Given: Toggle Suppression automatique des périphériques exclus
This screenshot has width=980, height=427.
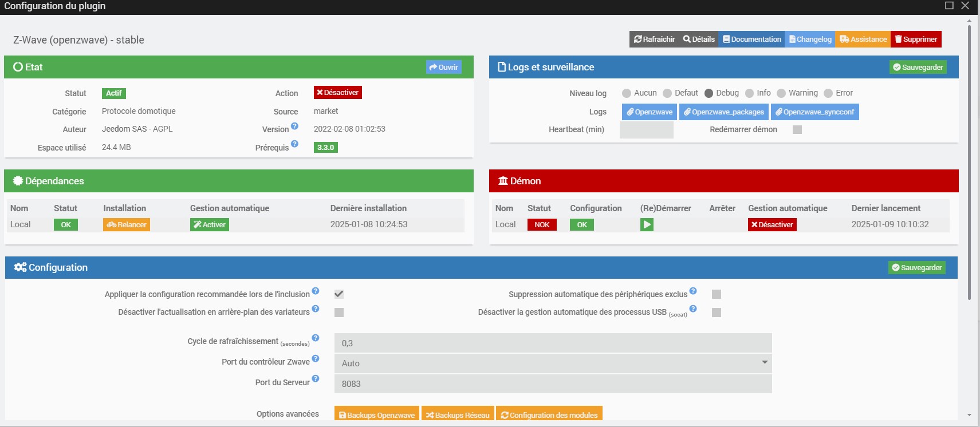Looking at the screenshot, I should 717,294.
